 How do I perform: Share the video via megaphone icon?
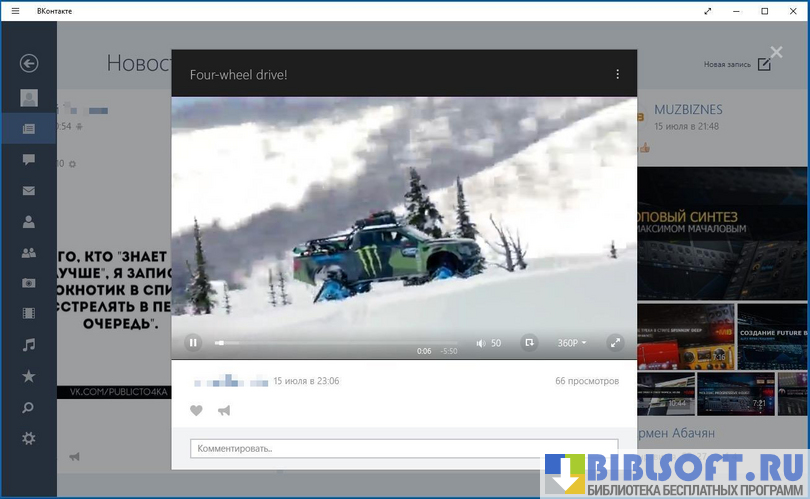point(224,410)
